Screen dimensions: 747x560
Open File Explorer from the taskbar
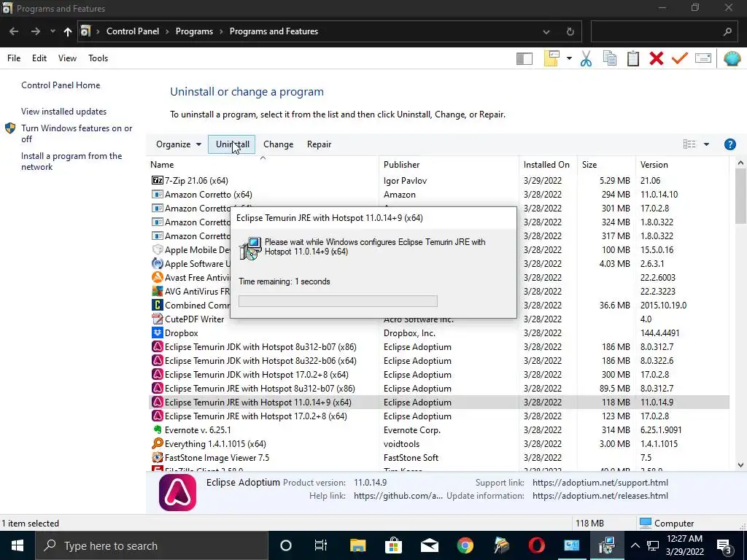(357, 545)
